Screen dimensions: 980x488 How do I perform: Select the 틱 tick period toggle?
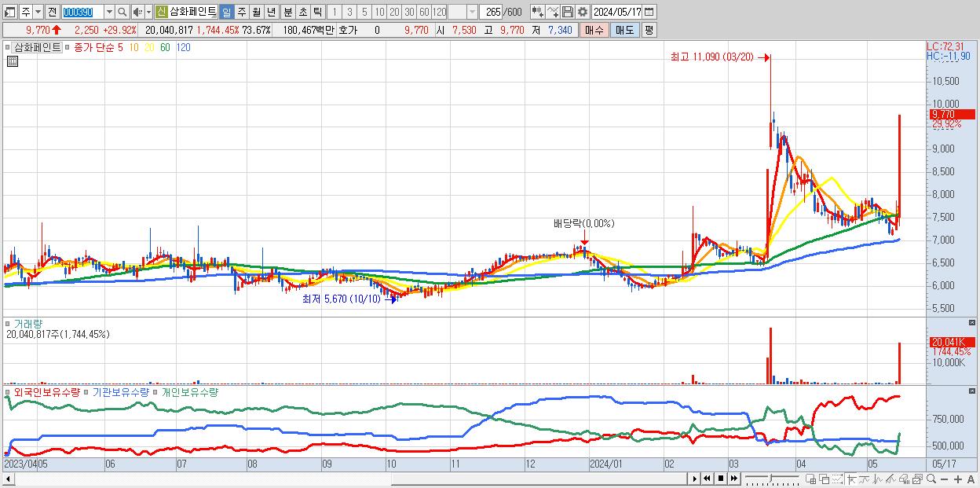[x=318, y=12]
